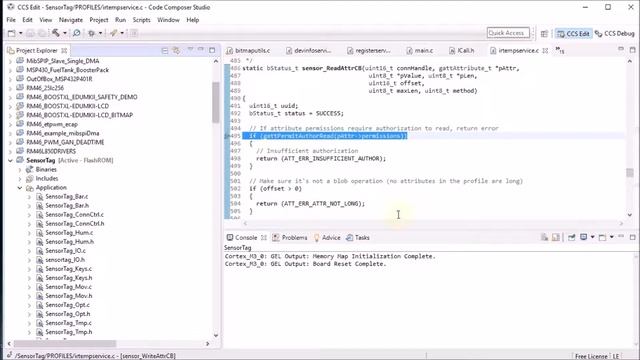Toggle Link with Editor in Project Explorer

[x=176, y=51]
